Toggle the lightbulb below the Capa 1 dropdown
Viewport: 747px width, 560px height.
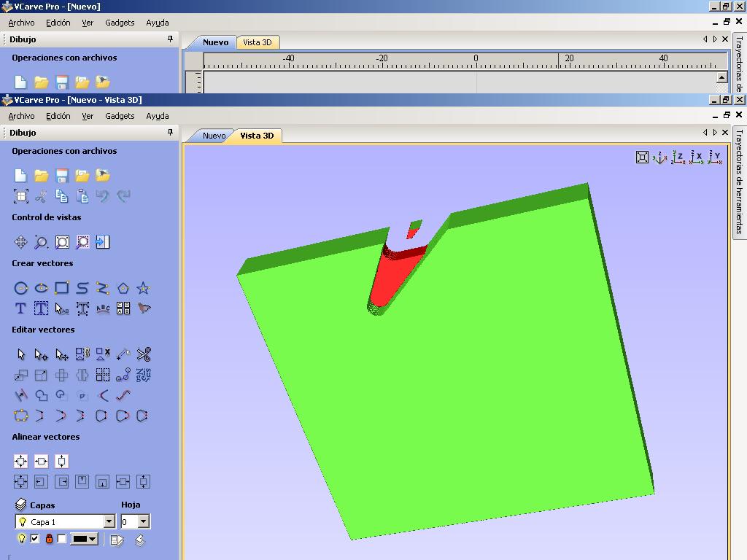click(21, 539)
